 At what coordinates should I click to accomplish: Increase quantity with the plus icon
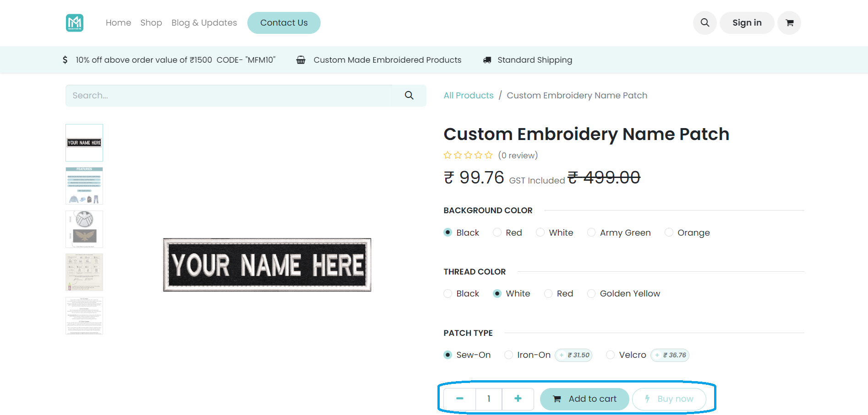coord(518,399)
